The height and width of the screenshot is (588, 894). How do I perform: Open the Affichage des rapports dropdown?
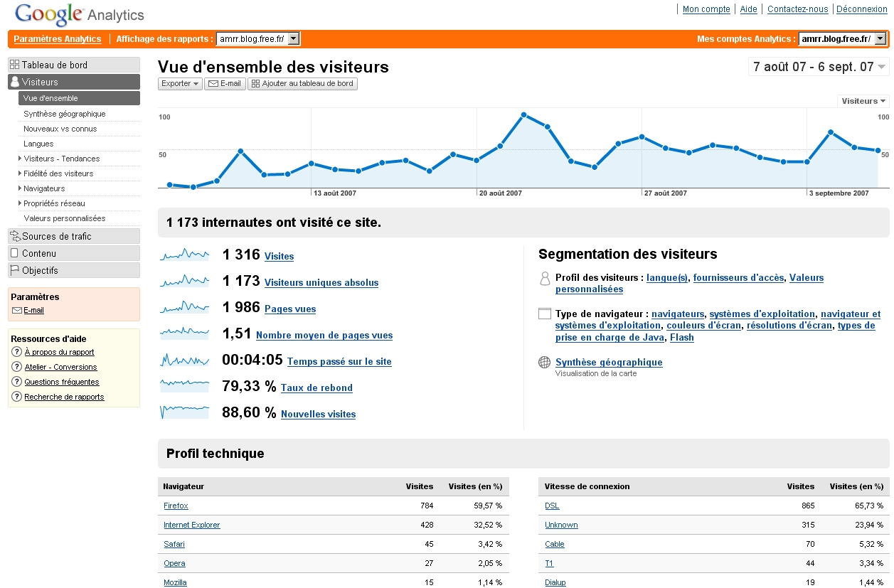pos(257,39)
